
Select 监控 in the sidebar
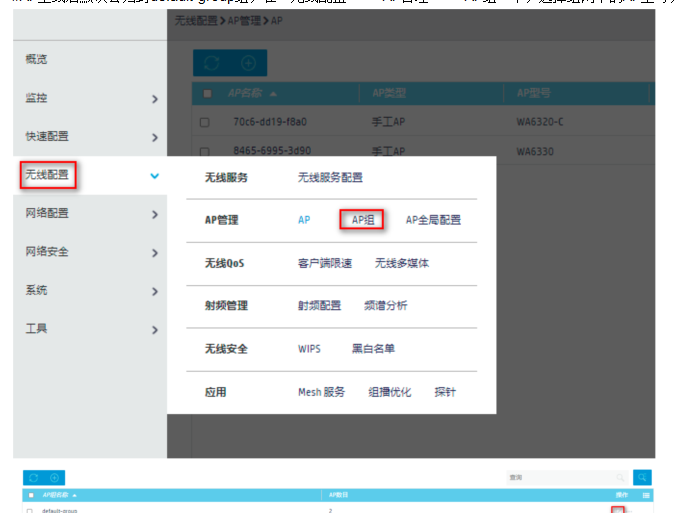(36, 98)
